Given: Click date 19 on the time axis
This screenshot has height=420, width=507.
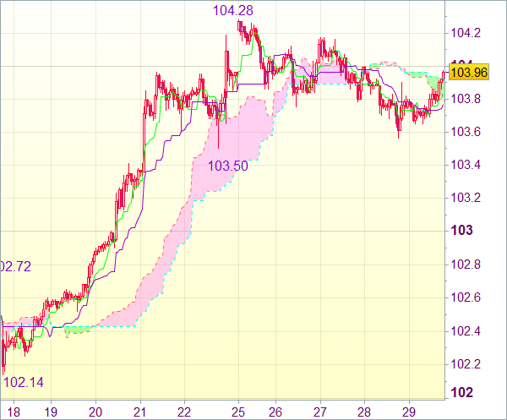Looking at the screenshot, I should point(51,412).
